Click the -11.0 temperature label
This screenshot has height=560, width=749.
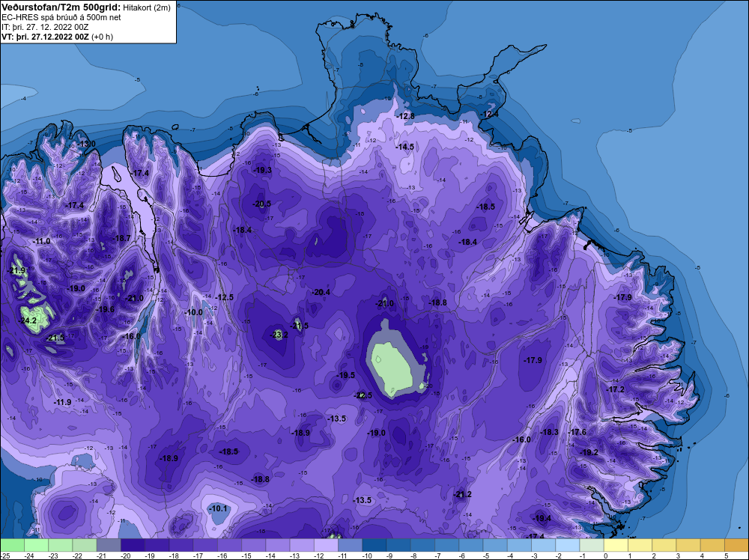pos(41,242)
